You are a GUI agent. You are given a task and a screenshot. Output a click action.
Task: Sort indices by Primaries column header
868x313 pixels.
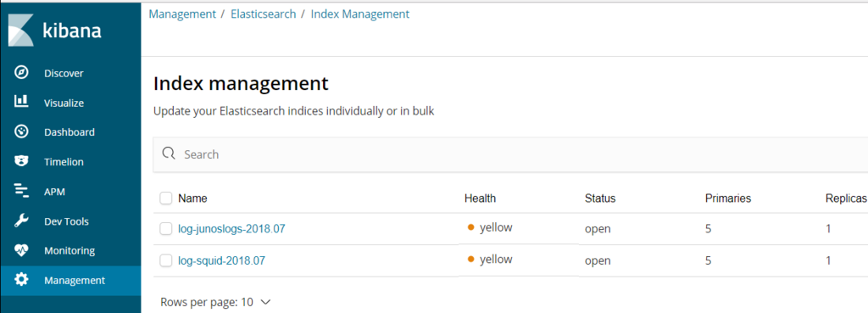pyautogui.click(x=728, y=198)
